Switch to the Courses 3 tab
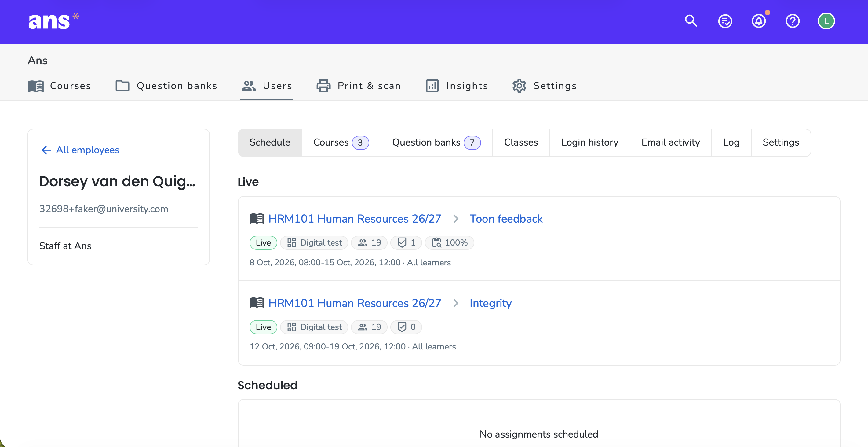Screen dimensions: 868x447 (x=341, y=142)
